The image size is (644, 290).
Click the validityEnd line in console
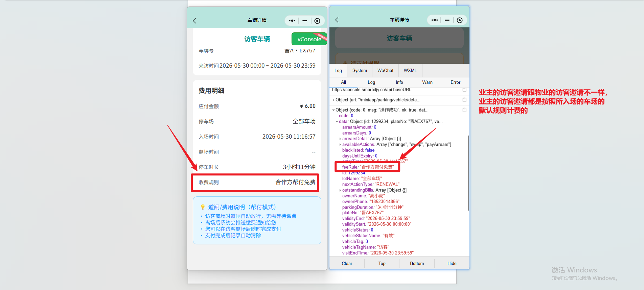376,219
